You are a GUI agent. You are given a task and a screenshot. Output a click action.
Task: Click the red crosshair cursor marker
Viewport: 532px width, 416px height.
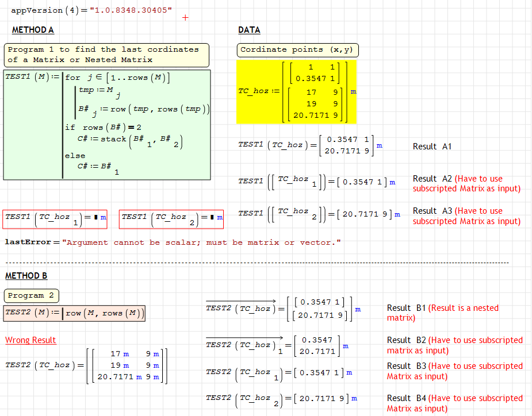(x=185, y=18)
